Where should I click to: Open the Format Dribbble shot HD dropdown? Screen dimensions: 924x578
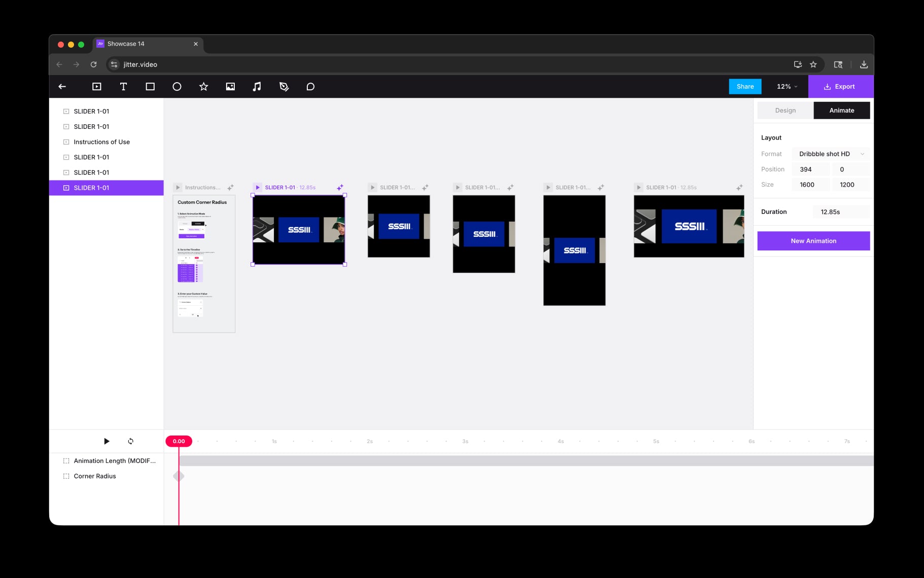click(x=831, y=154)
